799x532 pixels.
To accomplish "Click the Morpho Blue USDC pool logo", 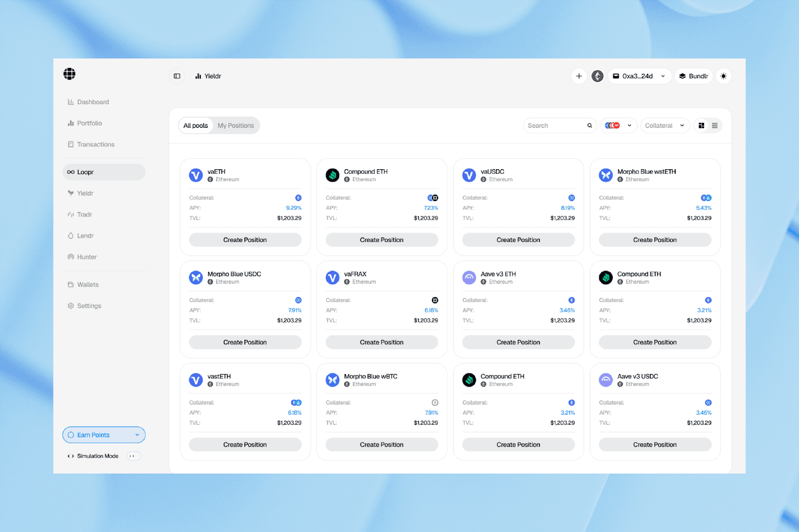I will [196, 277].
